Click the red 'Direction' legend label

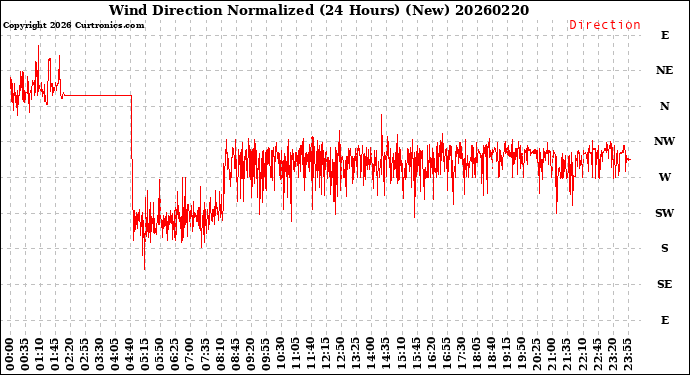point(605,25)
